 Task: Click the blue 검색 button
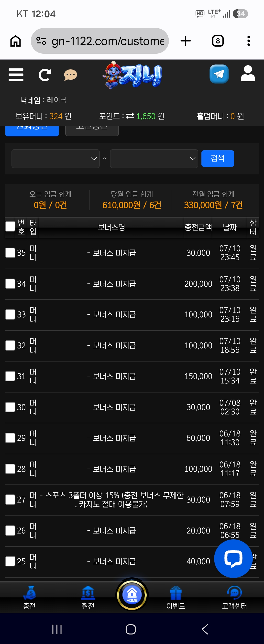(218, 159)
